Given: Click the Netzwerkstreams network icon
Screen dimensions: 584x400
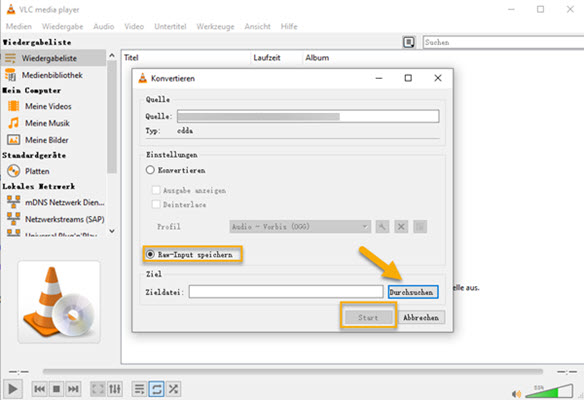Looking at the screenshot, I should tap(13, 219).
